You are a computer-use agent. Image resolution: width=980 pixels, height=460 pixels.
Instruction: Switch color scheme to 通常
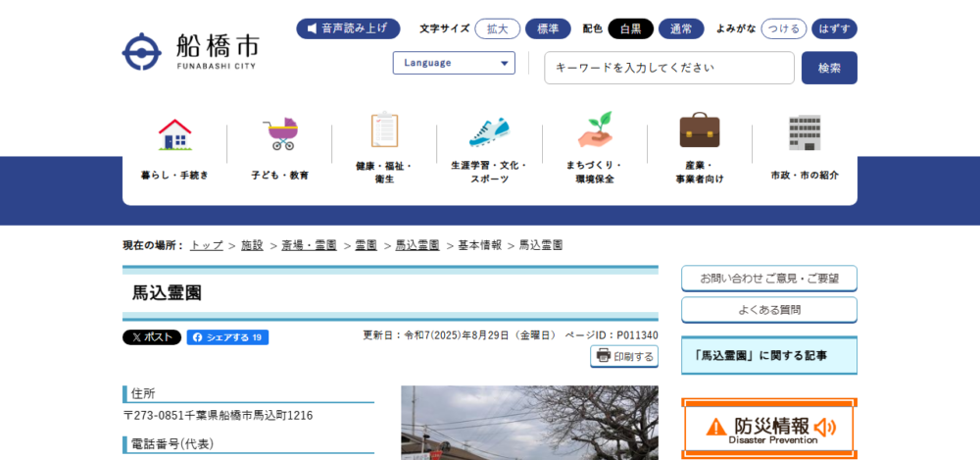(681, 28)
